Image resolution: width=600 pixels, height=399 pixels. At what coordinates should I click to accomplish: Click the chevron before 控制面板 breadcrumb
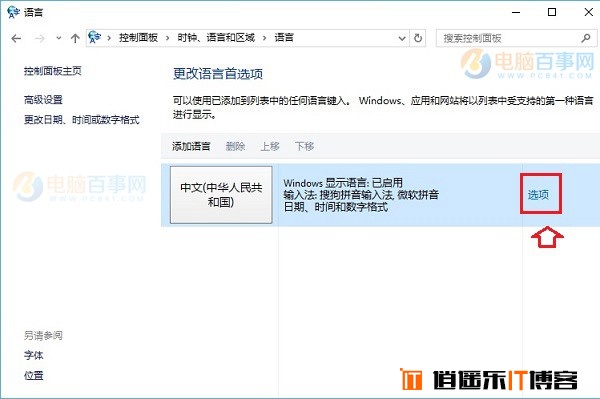tap(109, 38)
